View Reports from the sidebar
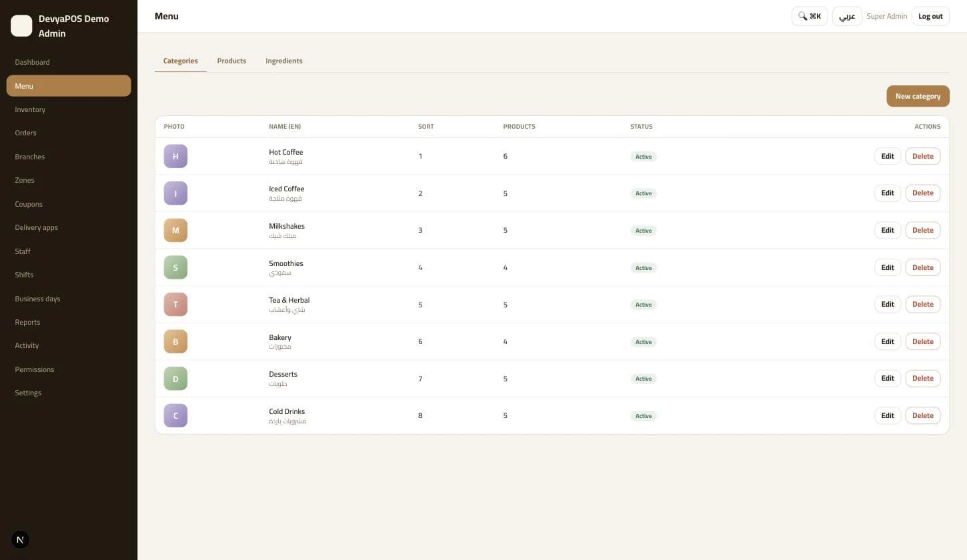 pos(69,322)
